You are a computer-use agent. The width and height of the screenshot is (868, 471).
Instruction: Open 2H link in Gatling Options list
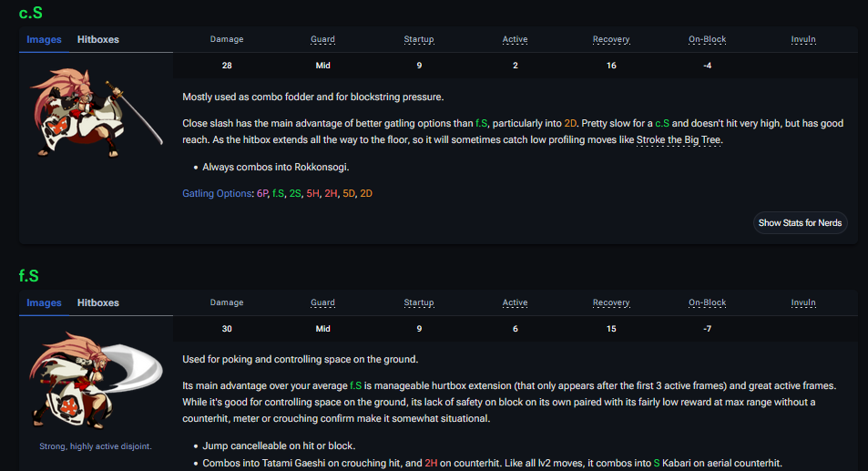coord(331,193)
